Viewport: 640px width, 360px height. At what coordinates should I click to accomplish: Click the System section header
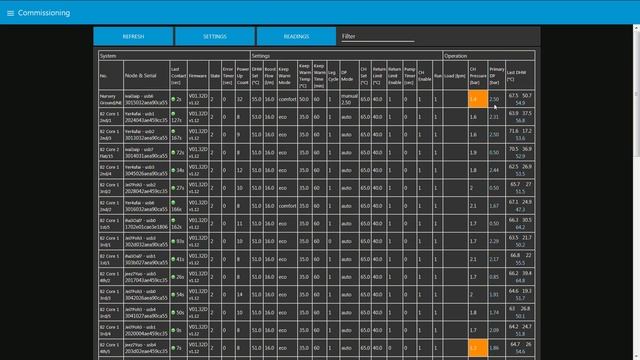[174, 56]
